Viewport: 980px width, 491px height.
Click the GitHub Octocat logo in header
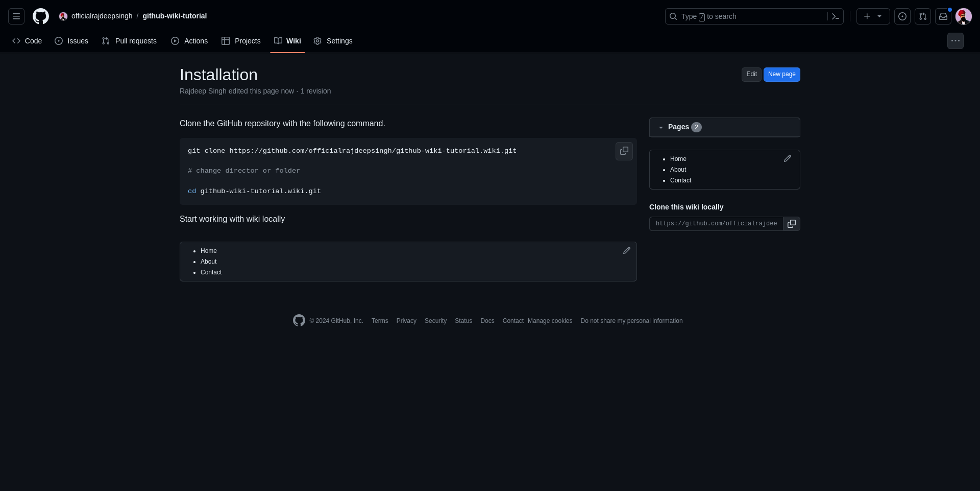[41, 16]
